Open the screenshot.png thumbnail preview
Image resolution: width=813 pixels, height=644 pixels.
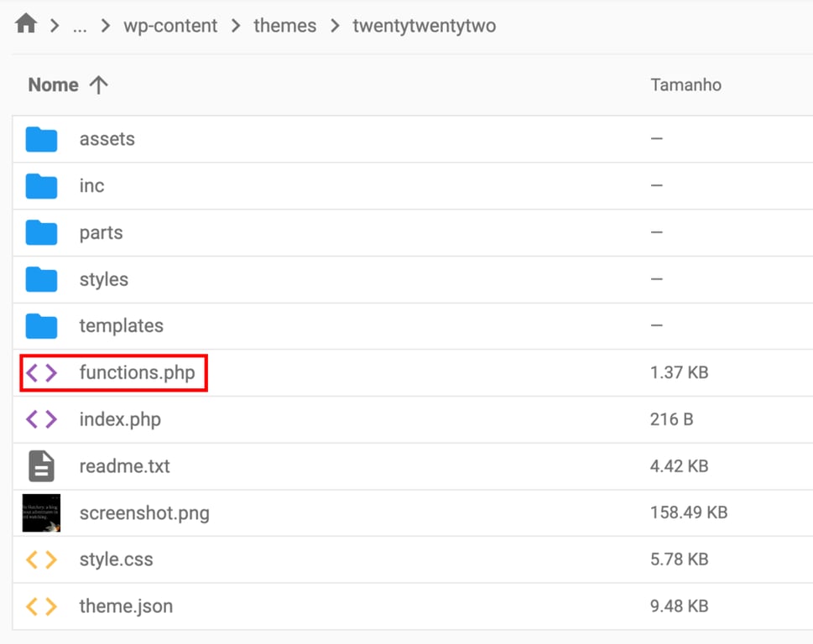pyautogui.click(x=41, y=513)
